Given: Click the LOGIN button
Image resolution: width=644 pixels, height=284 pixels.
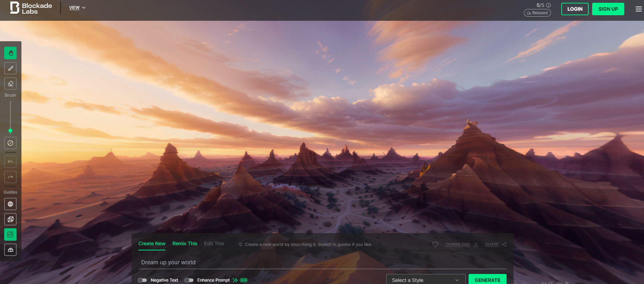Looking at the screenshot, I should tap(575, 9).
